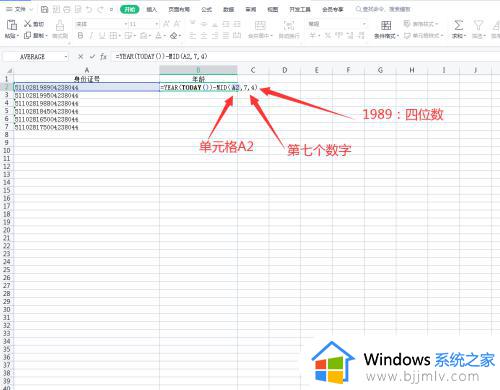Open the Cell Style dropdown

pos(424,35)
